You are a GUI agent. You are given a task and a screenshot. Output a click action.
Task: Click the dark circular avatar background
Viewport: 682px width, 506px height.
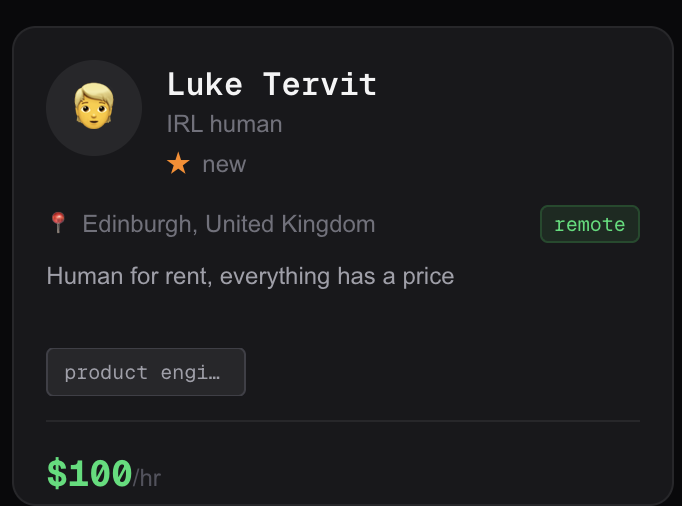pos(94,108)
